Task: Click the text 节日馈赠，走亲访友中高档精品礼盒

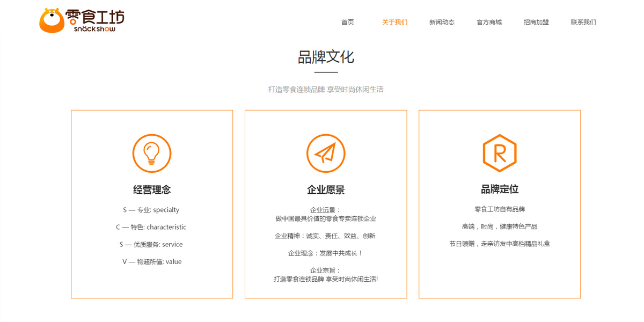Action: [x=500, y=244]
